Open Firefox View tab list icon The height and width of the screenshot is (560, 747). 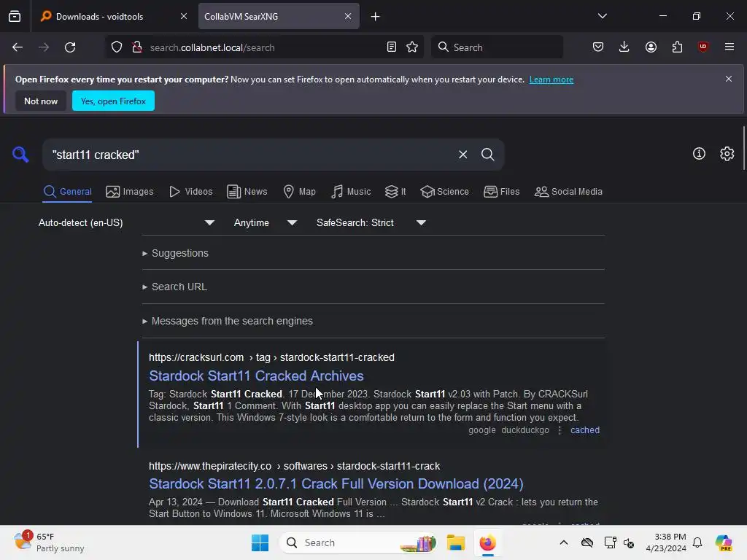[15, 16]
